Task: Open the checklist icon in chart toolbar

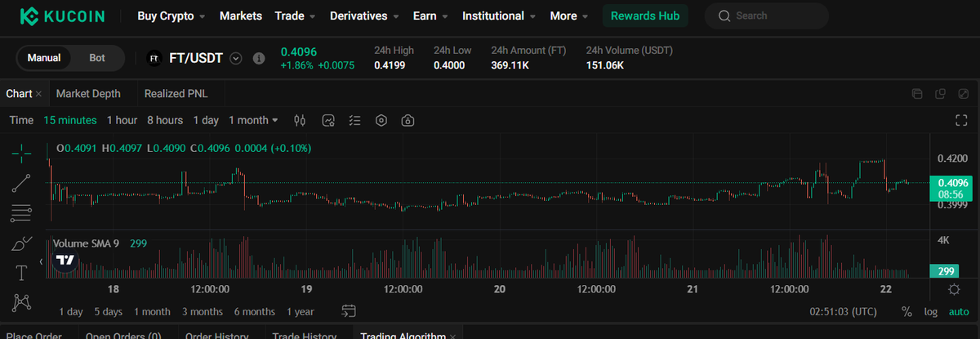Action: coord(354,120)
